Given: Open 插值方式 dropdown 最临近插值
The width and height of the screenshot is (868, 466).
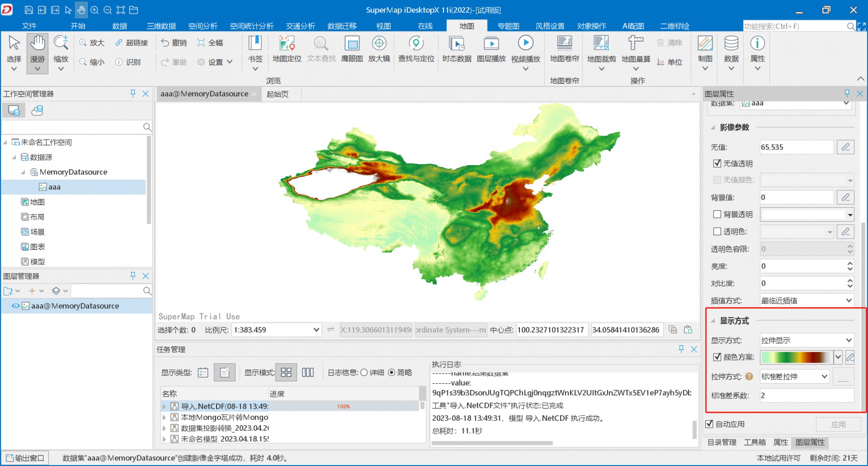Looking at the screenshot, I should pyautogui.click(x=807, y=300).
